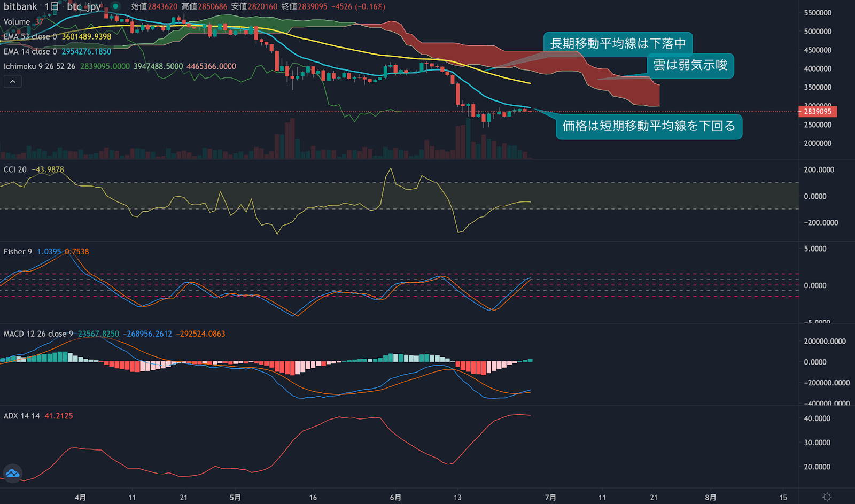
Task: Select the bitbank exchange name in the header
Action: (x=19, y=6)
